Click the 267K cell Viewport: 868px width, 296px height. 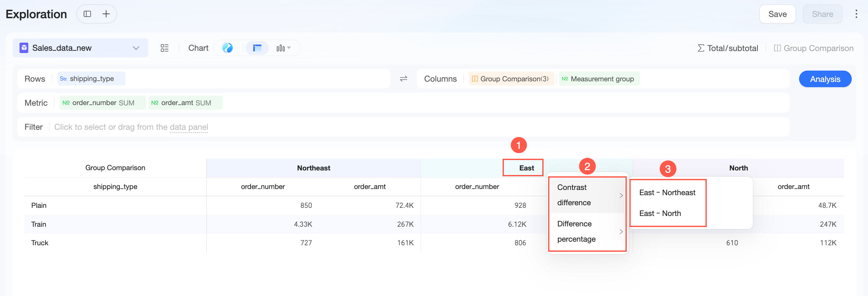(x=405, y=224)
